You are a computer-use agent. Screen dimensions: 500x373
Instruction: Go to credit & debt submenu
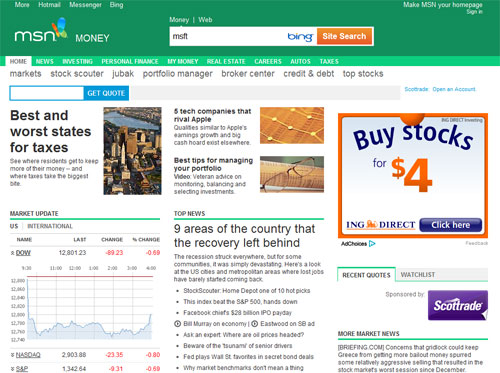tap(309, 74)
